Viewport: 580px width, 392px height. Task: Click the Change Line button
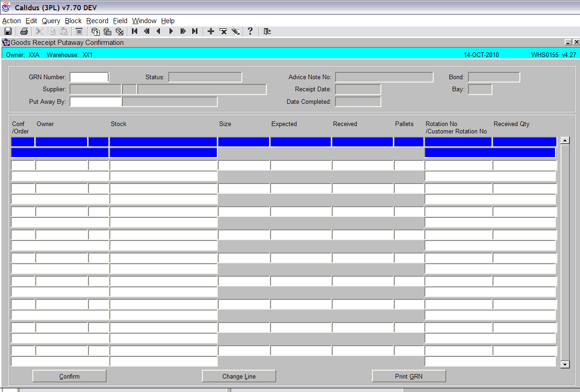[x=239, y=376]
